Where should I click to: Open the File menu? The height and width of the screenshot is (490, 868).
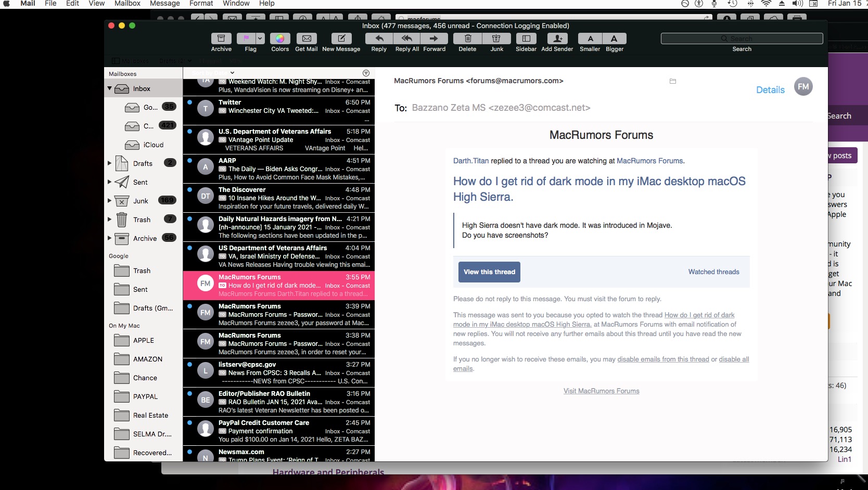50,3
